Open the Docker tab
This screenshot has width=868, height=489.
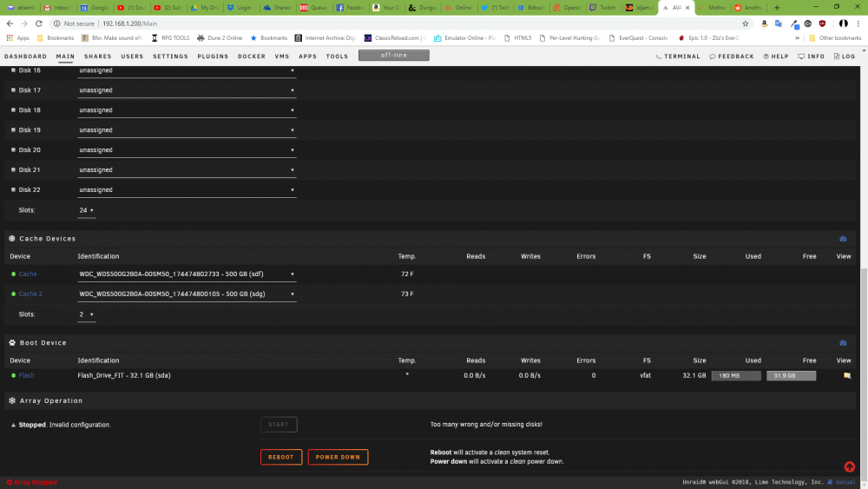pyautogui.click(x=252, y=56)
